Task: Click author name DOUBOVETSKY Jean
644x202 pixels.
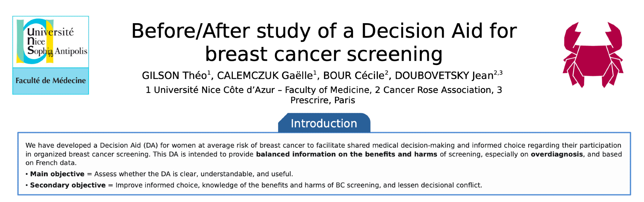Action: tap(444, 76)
